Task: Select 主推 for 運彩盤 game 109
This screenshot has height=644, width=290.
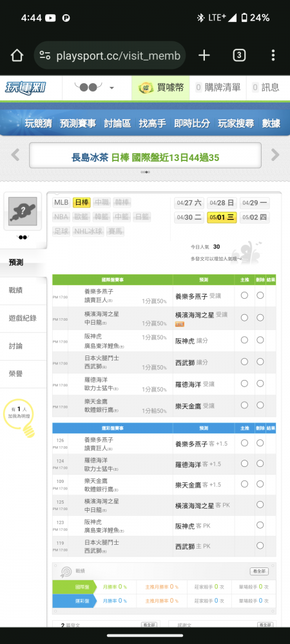Action: pos(244,484)
